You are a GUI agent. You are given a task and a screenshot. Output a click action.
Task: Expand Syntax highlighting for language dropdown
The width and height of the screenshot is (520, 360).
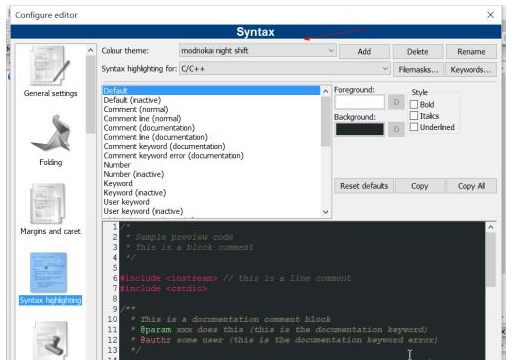point(284,69)
